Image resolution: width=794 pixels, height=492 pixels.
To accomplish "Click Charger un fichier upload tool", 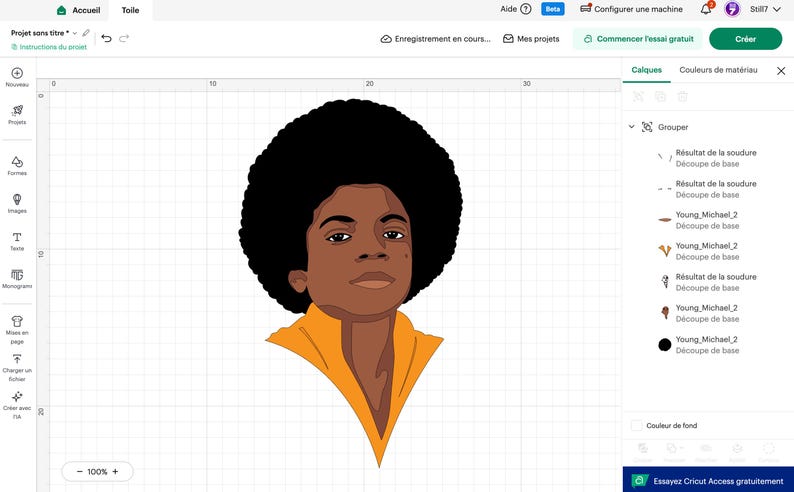I will (x=17, y=367).
